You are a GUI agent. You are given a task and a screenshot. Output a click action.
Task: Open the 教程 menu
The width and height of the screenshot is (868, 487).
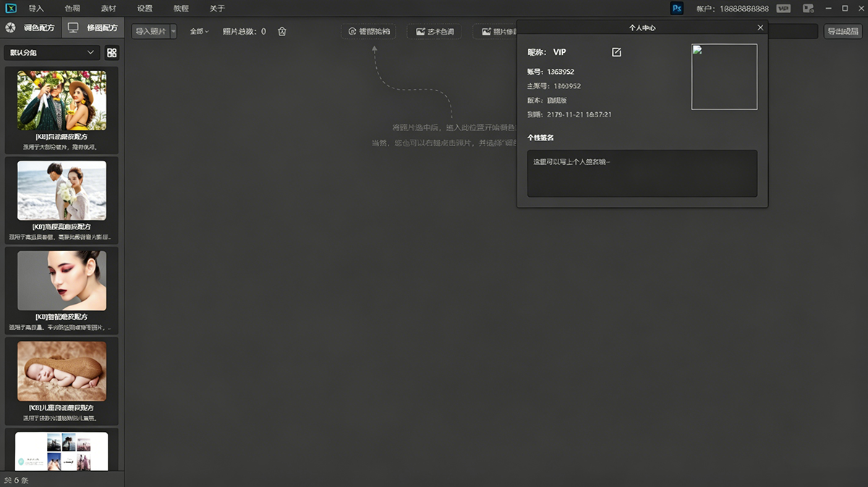(181, 9)
